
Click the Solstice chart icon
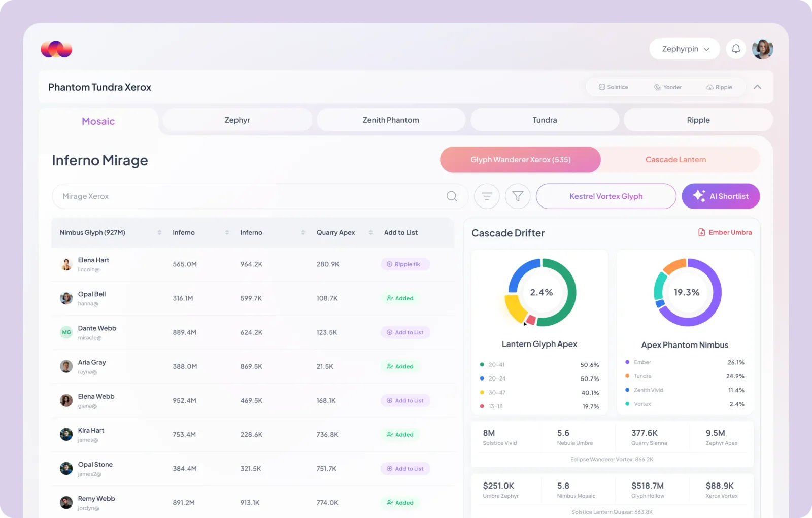(x=602, y=87)
